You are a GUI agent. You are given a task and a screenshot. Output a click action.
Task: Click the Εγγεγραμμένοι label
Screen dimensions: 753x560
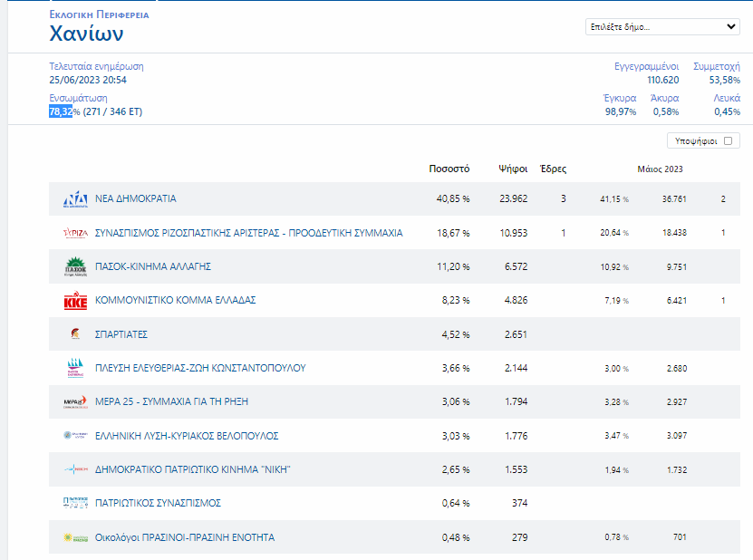click(x=646, y=66)
